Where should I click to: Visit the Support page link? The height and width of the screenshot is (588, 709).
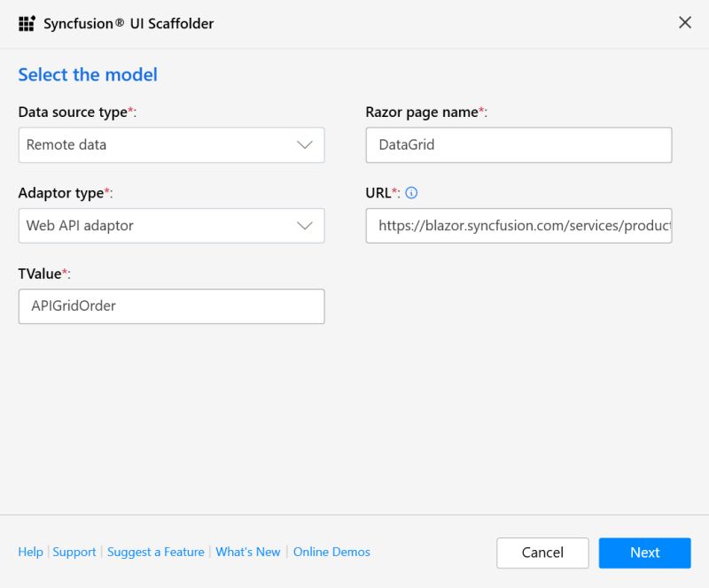(x=74, y=552)
